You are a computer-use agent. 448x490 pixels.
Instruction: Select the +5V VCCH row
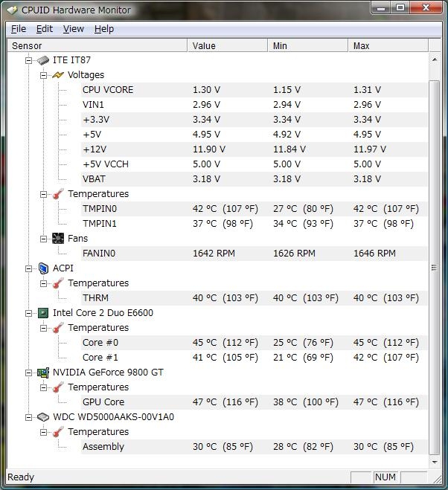255,164
